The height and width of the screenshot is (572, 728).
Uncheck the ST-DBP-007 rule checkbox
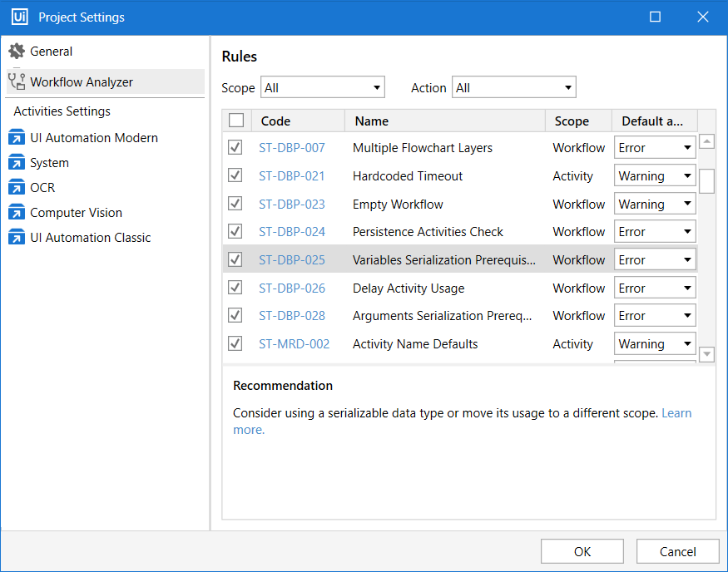tap(235, 148)
